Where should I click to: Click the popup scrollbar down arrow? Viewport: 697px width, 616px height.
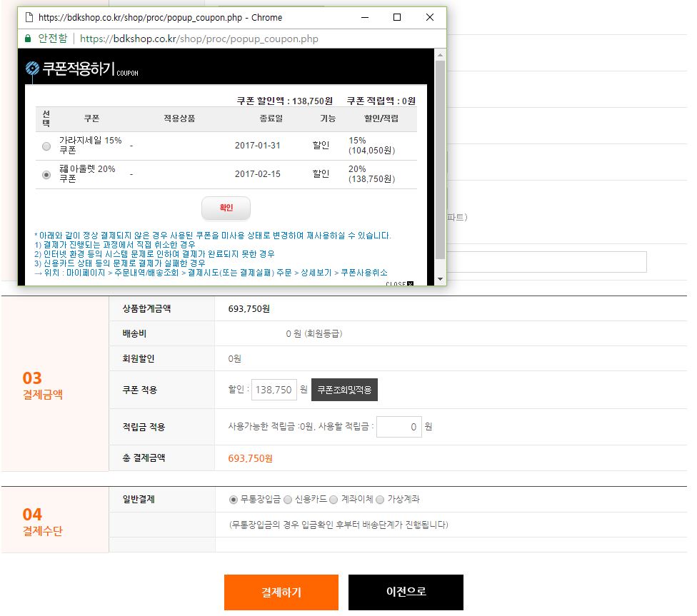point(440,278)
